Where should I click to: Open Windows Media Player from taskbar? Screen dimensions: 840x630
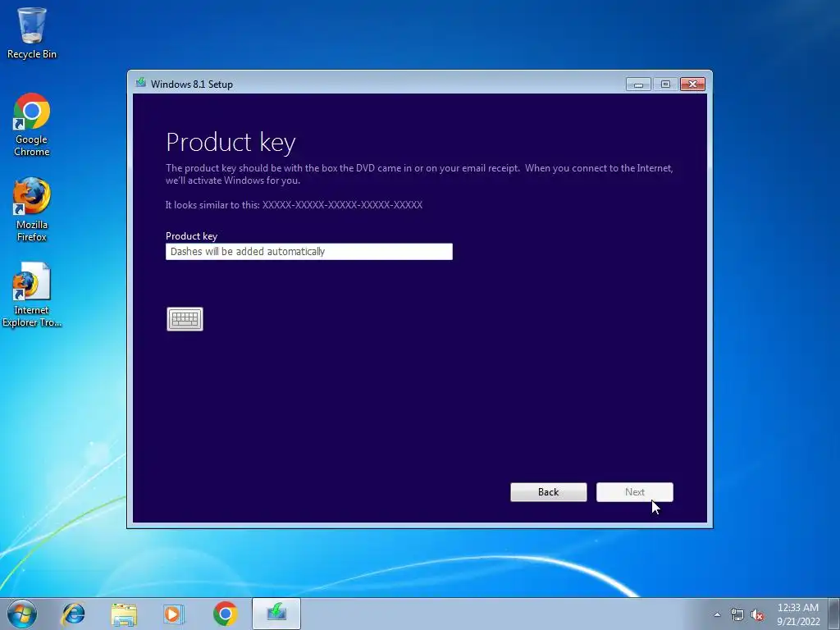click(174, 614)
